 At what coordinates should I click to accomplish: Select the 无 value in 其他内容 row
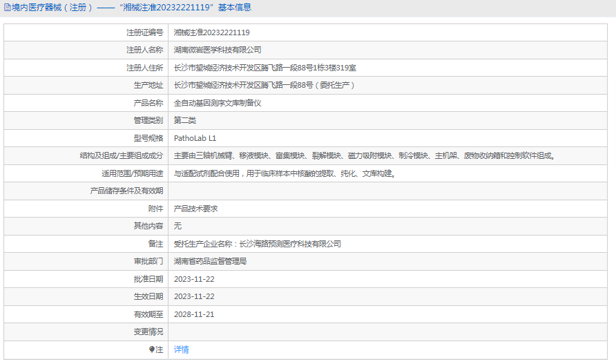tap(177, 226)
